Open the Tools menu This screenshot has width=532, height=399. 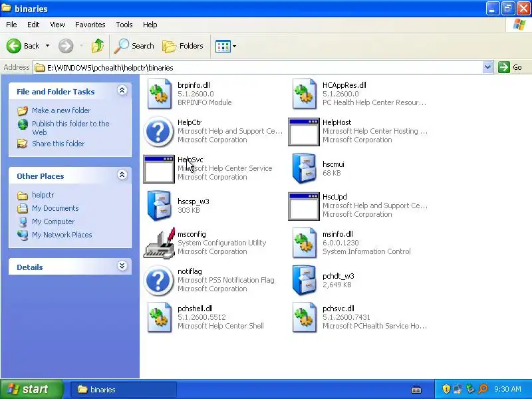[x=124, y=25]
